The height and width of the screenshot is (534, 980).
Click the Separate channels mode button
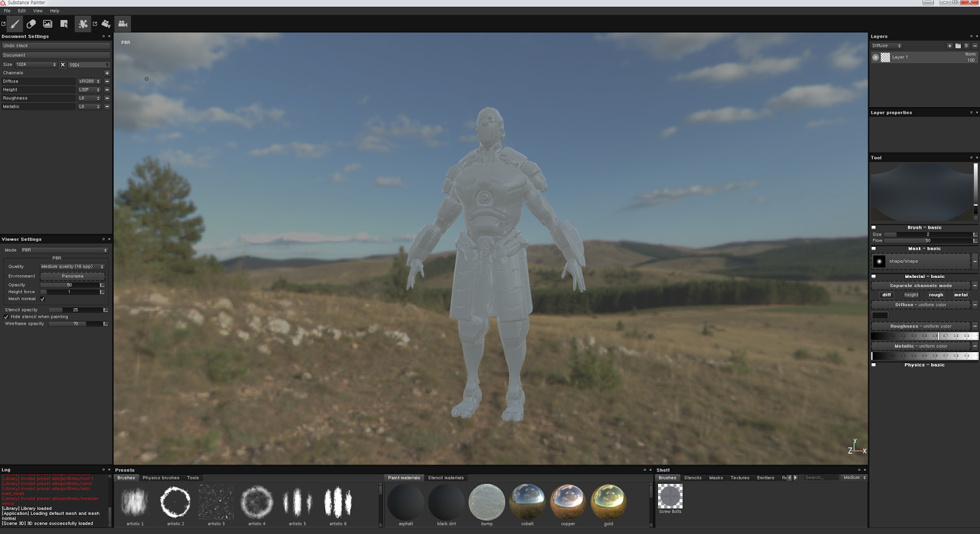(921, 285)
